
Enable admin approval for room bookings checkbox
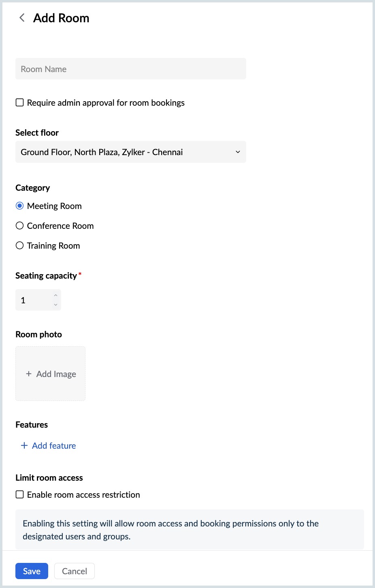pyautogui.click(x=20, y=102)
